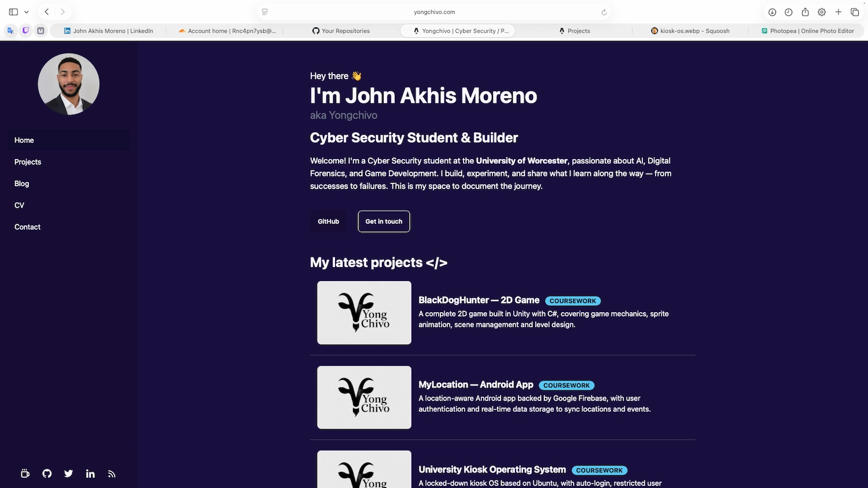Click COURSEWORK badge beside BlackDogHunter
Image resolution: width=868 pixels, height=488 pixels.
573,301
